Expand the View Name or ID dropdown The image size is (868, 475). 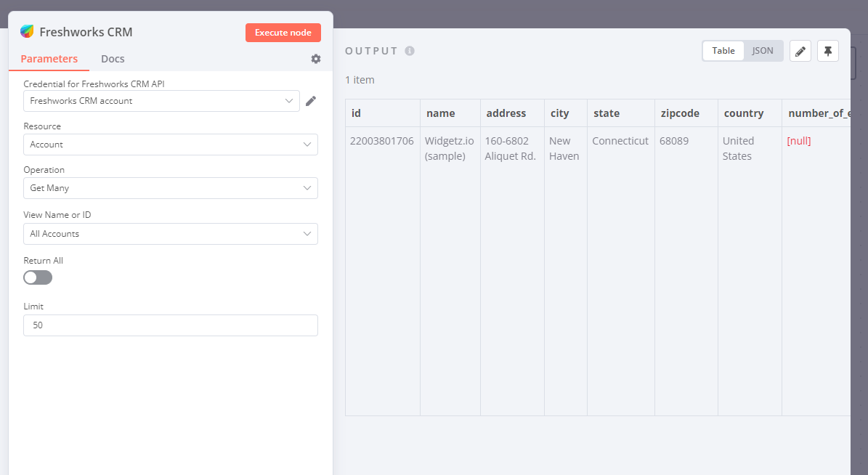coord(171,234)
